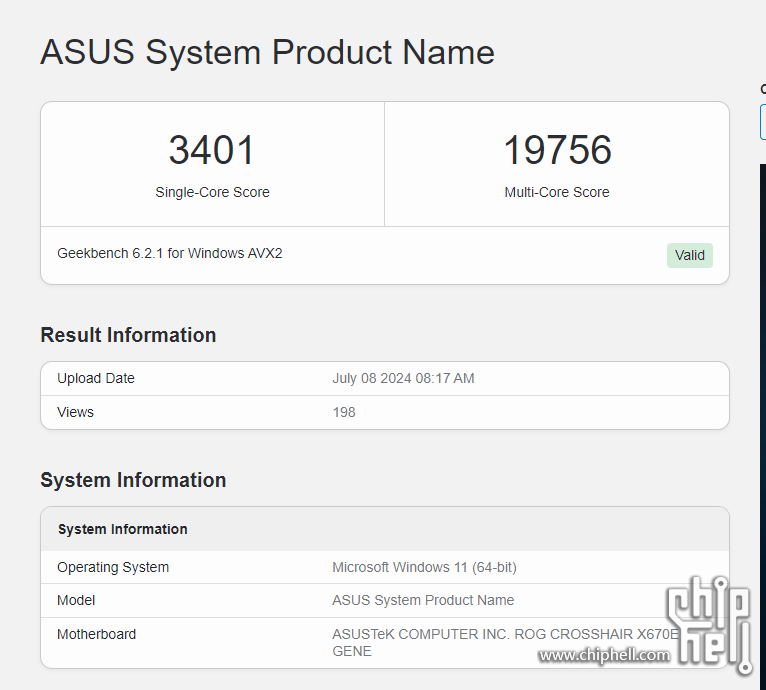Click the large System Information section heading
The image size is (766, 690).
[x=133, y=480]
